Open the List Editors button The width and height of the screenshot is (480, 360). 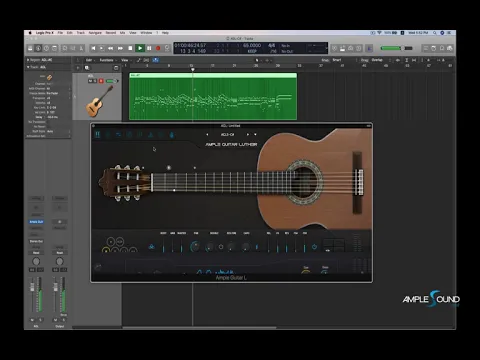click(x=425, y=48)
